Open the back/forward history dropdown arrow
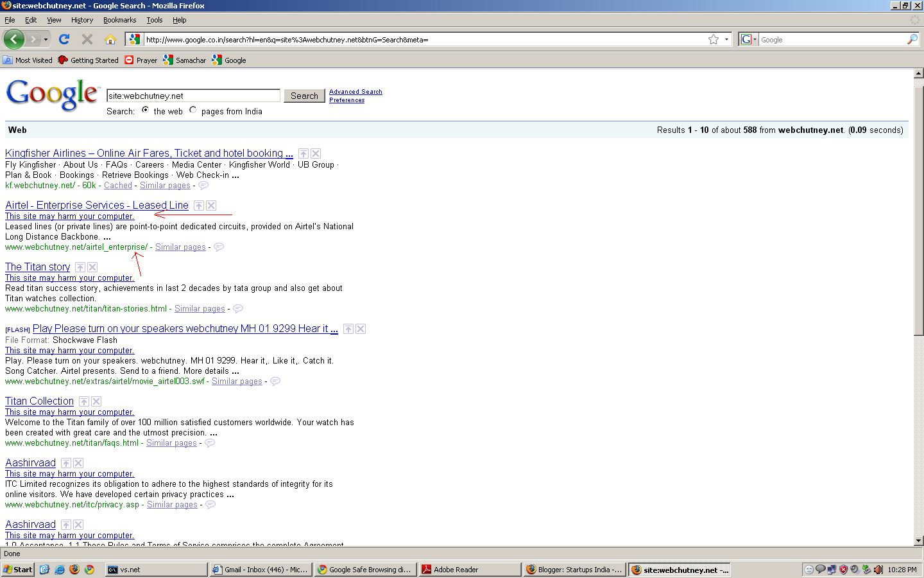The height and width of the screenshot is (578, 924). click(x=46, y=40)
